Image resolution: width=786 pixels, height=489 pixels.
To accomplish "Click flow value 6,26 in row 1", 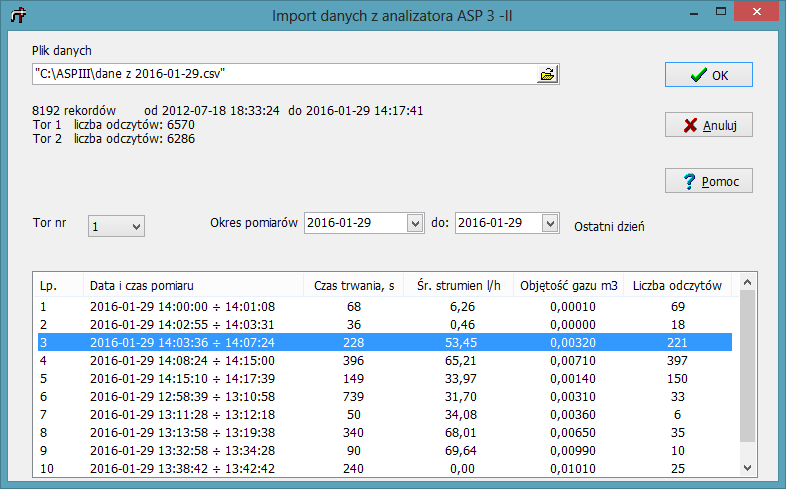I will [x=462, y=307].
